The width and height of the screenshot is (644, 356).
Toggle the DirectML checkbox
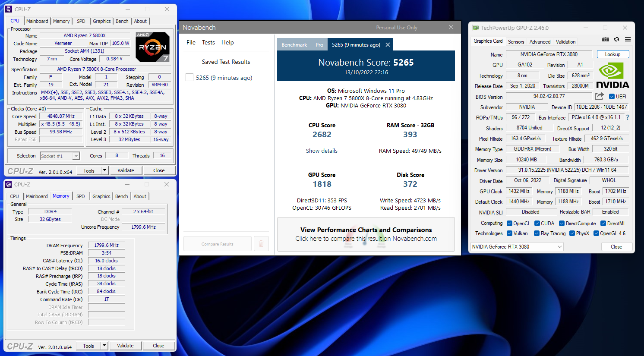click(x=603, y=224)
